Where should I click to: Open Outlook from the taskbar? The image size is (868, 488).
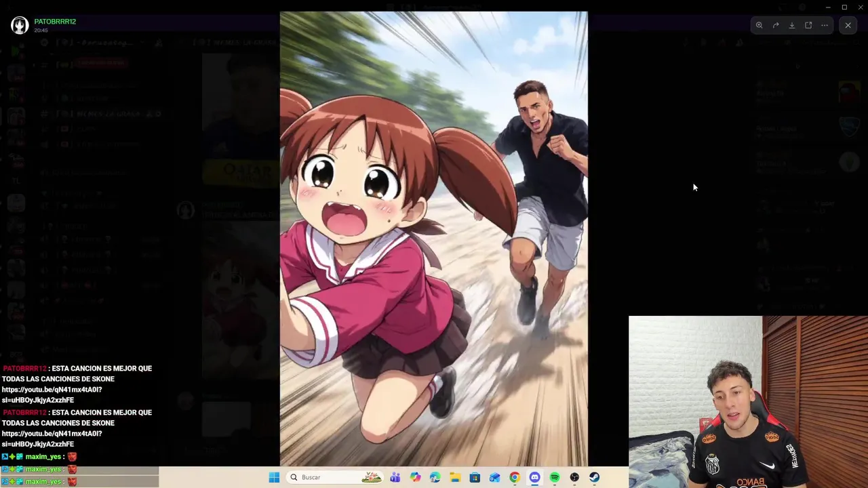[x=495, y=477]
